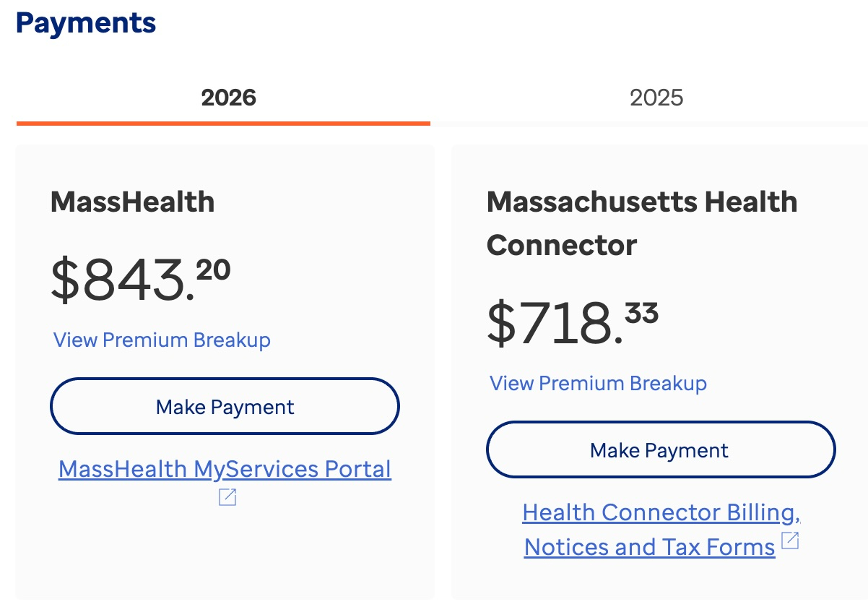View Premium Breakup for MassHealth

(x=162, y=340)
